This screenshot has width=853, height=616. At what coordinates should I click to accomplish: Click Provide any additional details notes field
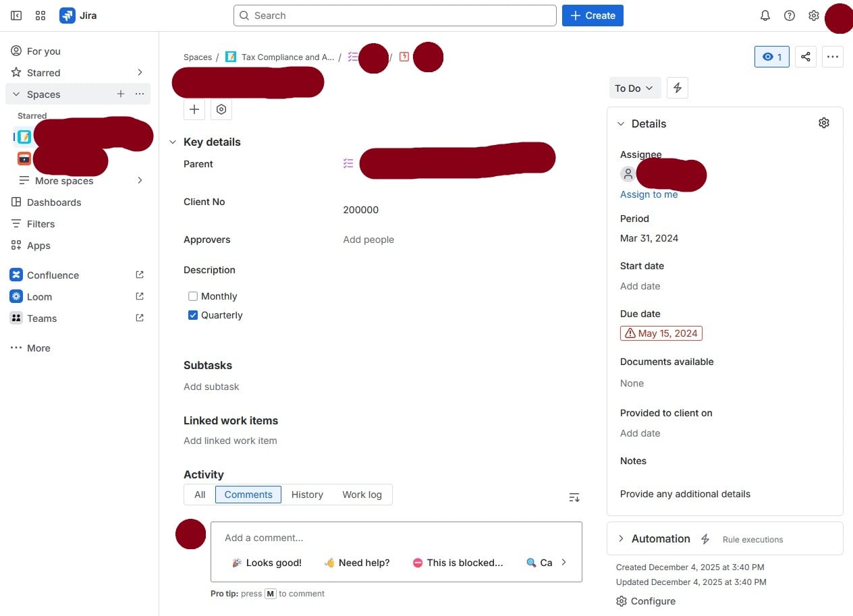(x=685, y=494)
